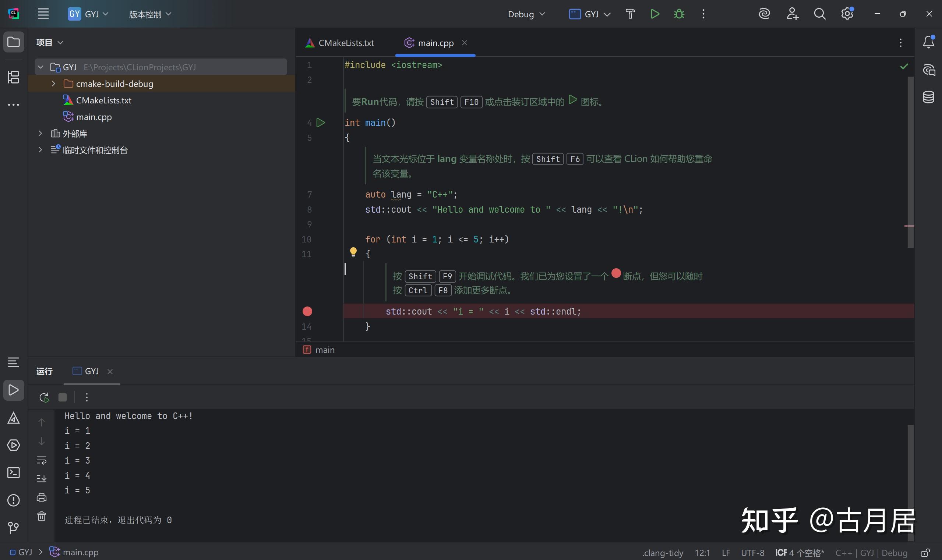Viewport: 942px width, 560px height.
Task: Open the GYJ project dropdown
Action: (88, 14)
